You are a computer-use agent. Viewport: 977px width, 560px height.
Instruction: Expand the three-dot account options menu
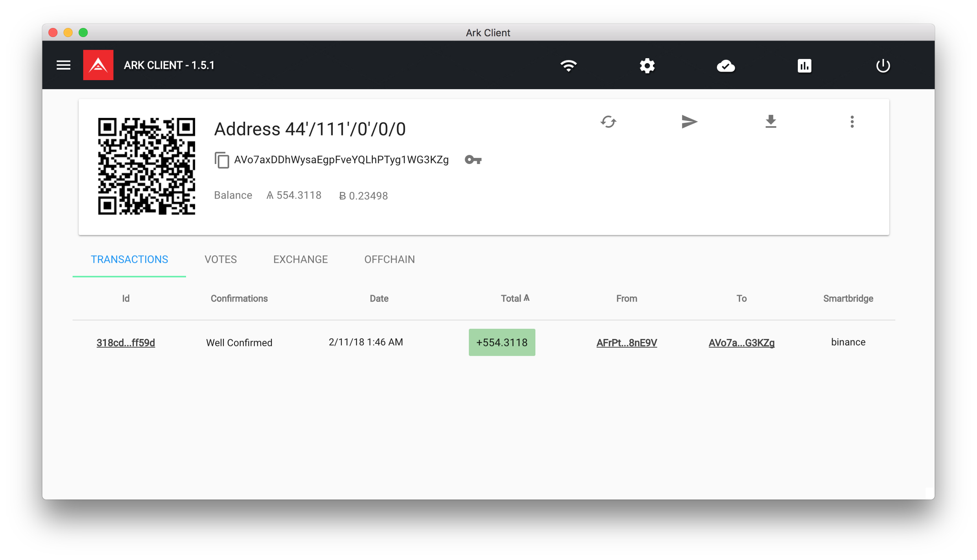[x=852, y=122]
